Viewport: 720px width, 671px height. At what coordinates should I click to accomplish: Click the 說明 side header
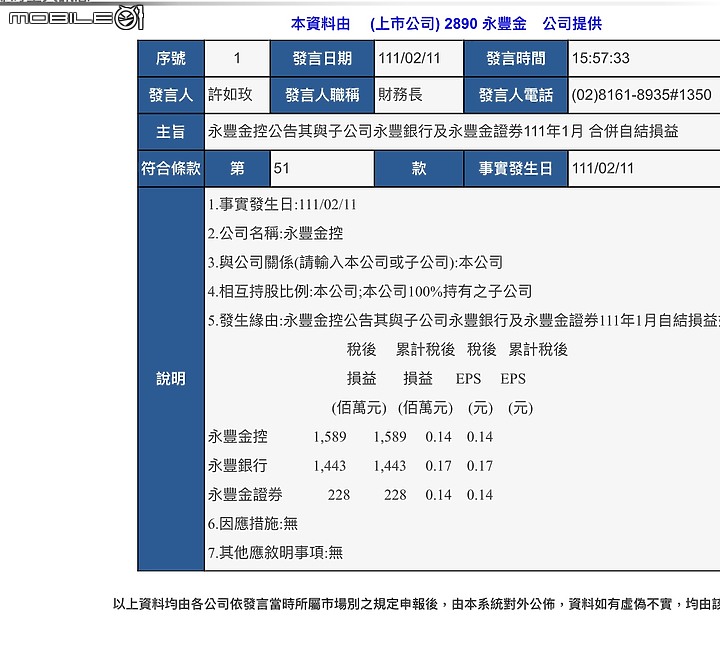click(x=171, y=379)
